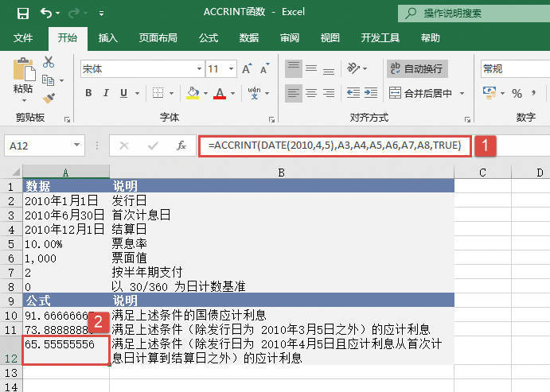Image resolution: width=550 pixels, height=392 pixels.
Task: Click the Top Align icon
Action: click(x=293, y=68)
